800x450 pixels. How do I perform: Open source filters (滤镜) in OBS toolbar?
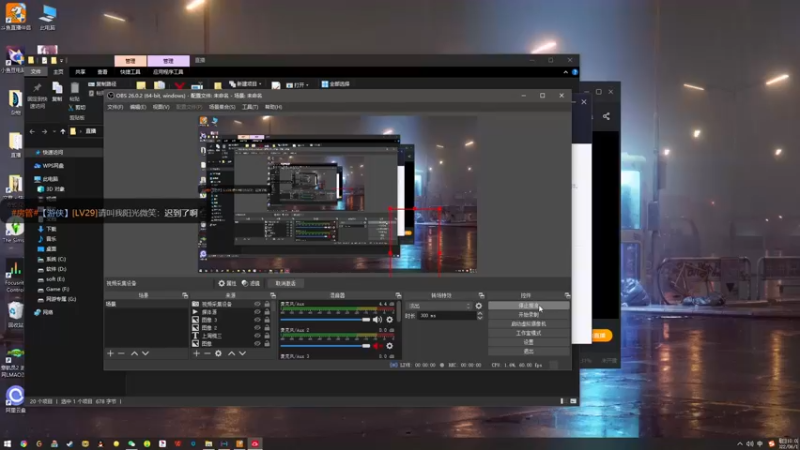pos(251,283)
